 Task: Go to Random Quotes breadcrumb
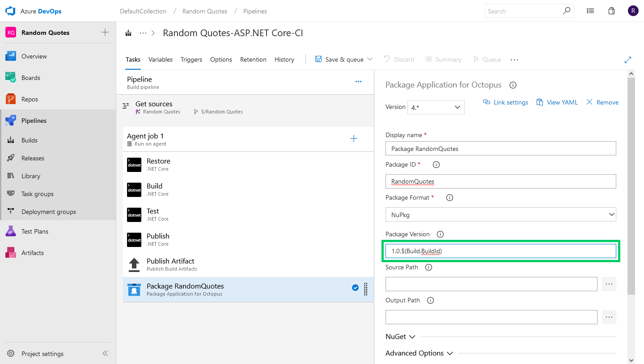pos(205,11)
